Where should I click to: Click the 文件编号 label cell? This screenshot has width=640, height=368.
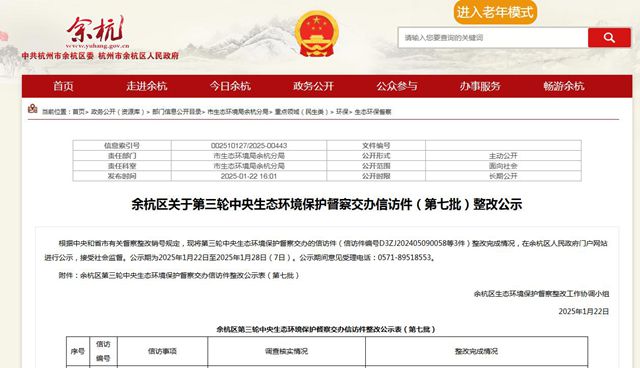[x=376, y=146]
